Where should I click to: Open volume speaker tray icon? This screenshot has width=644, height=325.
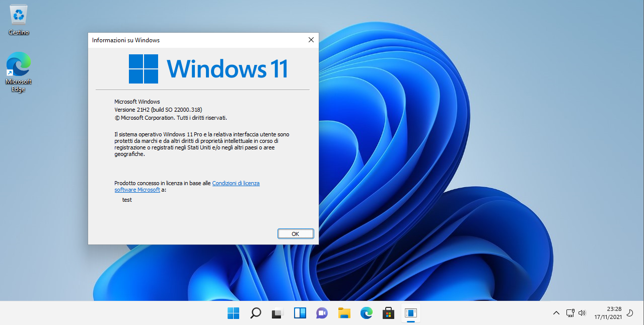[x=582, y=313]
